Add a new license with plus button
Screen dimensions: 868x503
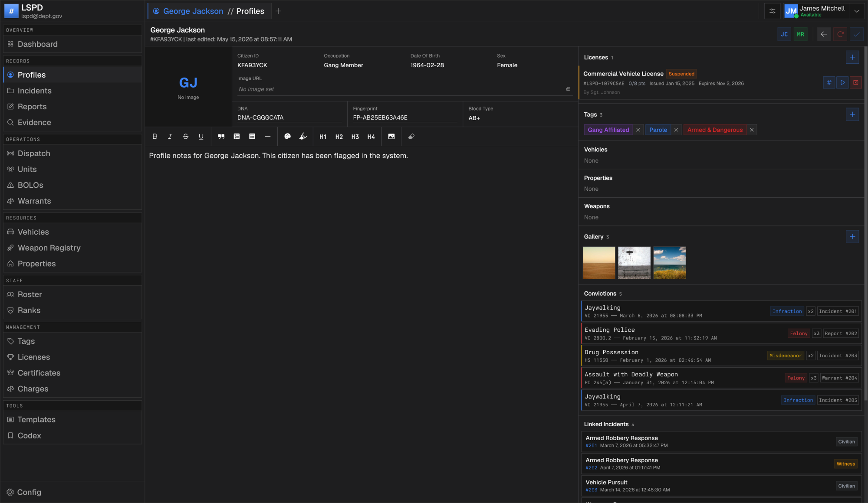click(x=852, y=57)
